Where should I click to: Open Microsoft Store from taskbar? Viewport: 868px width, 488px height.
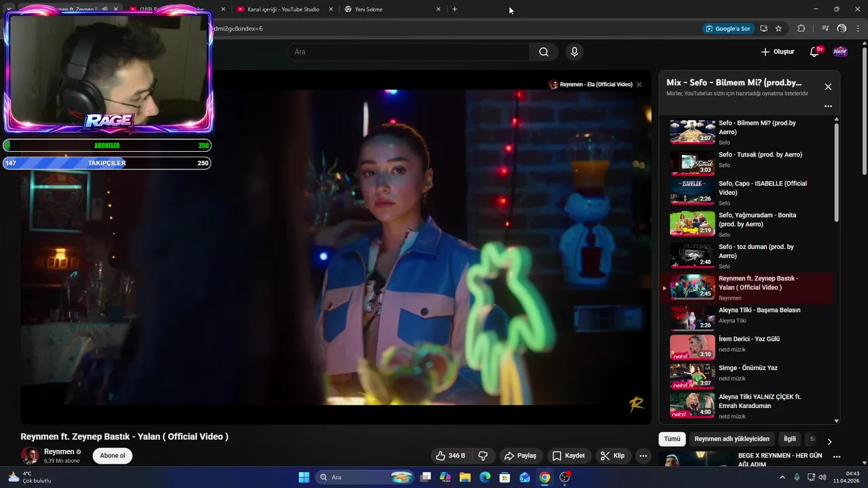tap(505, 477)
